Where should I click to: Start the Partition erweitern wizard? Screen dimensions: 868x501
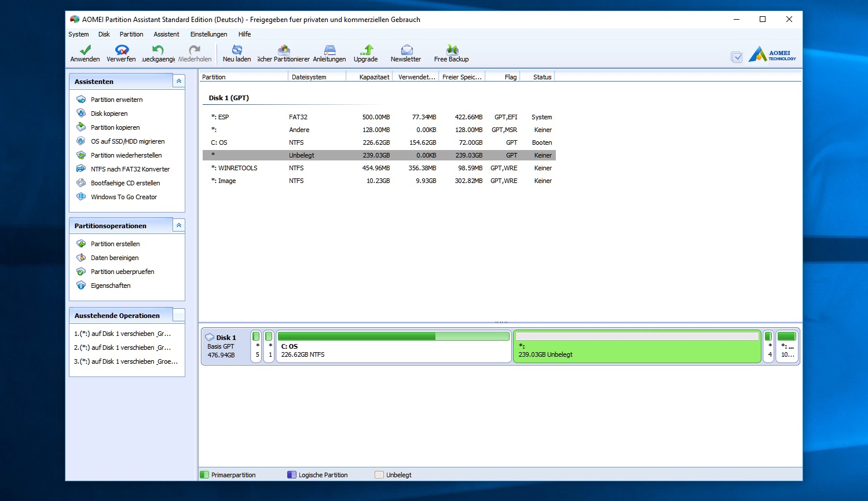tap(116, 100)
